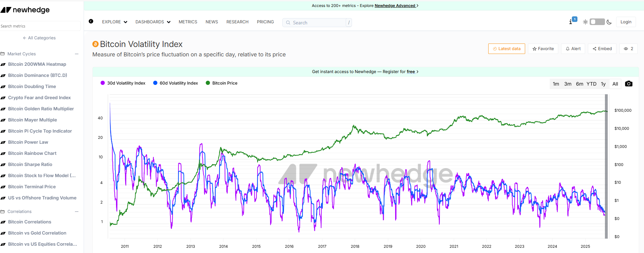Click the sidebar collapse arrow icon
644x253 pixels.
tap(91, 21)
